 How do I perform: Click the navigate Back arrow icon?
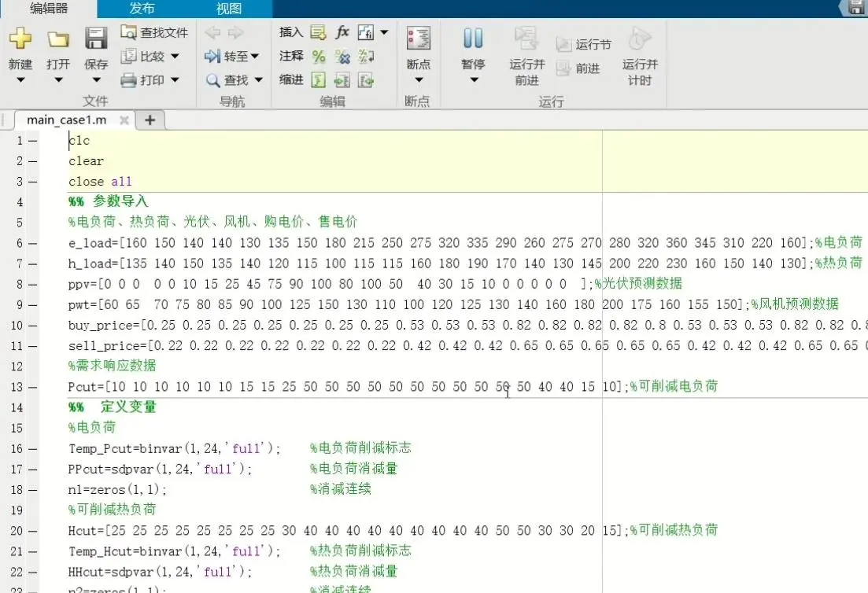[x=212, y=32]
